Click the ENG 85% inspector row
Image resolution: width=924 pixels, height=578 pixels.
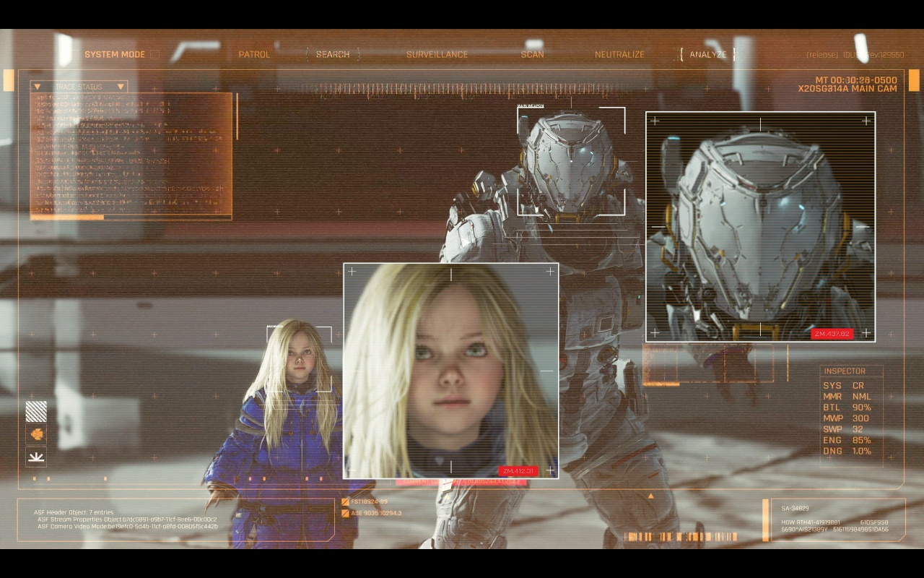pos(847,440)
